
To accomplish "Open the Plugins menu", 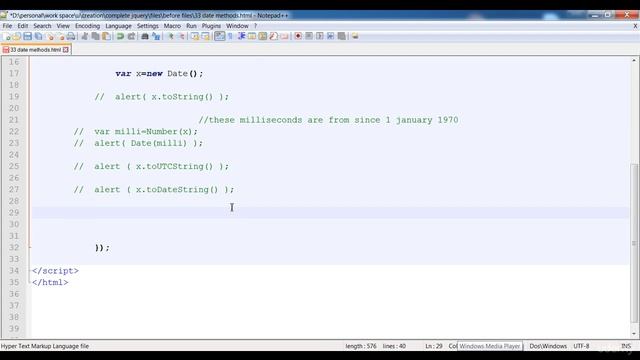I will click(x=211, y=26).
